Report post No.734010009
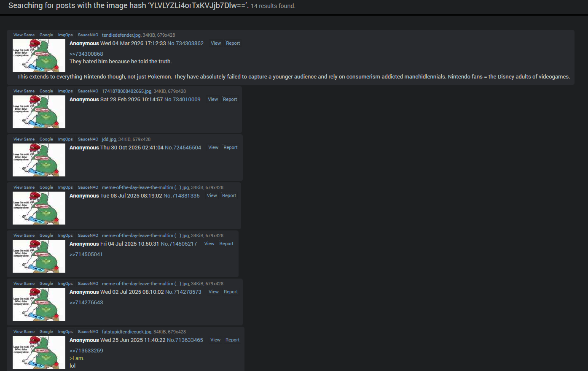The image size is (588, 371). 230,99
